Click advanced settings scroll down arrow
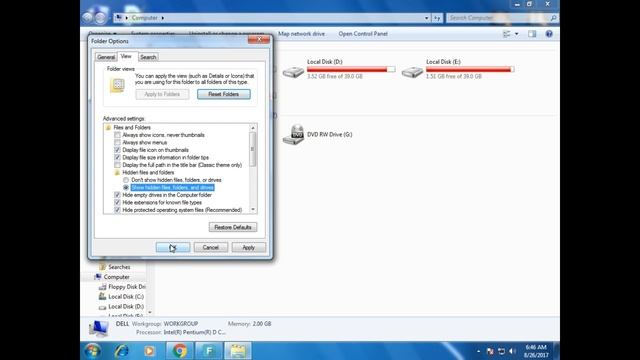Screen dimensions: 640x360 253,209
